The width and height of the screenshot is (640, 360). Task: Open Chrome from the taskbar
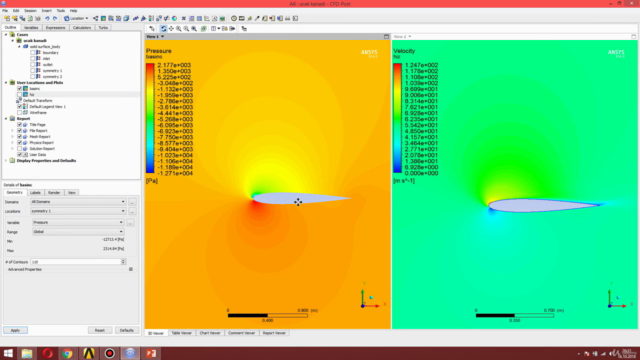point(68,353)
